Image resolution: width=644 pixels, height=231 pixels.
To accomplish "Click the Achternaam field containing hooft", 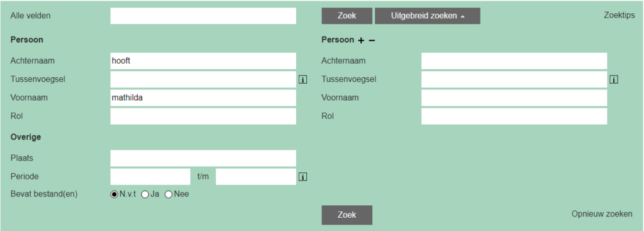I will (203, 61).
